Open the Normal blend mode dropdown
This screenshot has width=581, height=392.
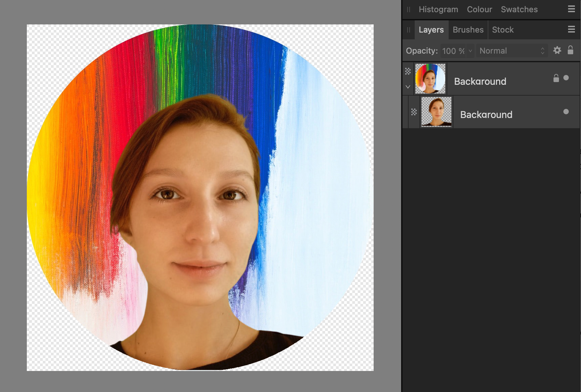point(511,51)
